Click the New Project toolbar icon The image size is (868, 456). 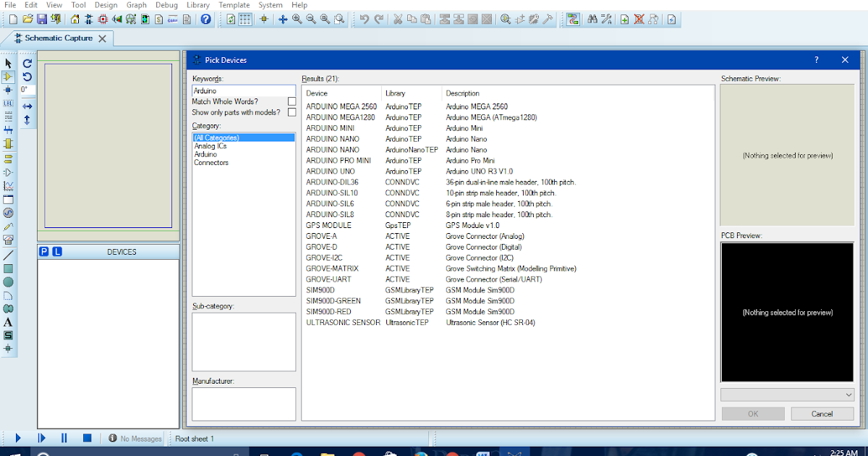12,20
